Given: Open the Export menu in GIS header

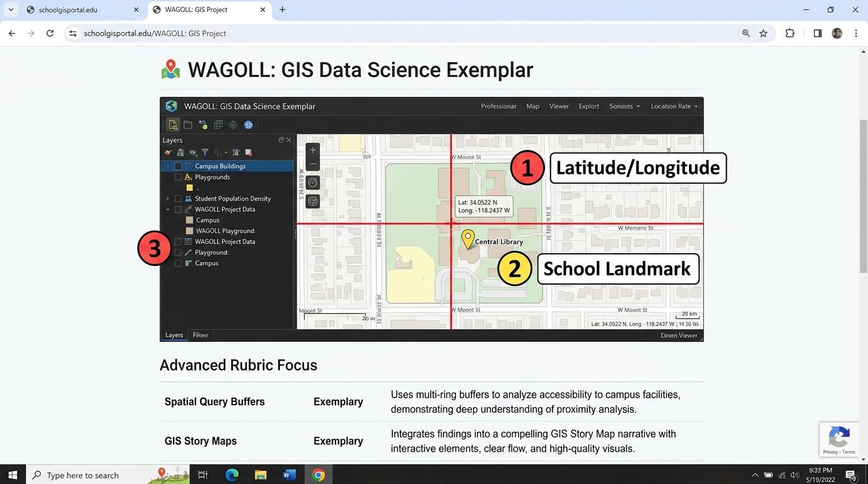Looking at the screenshot, I should click(x=589, y=106).
